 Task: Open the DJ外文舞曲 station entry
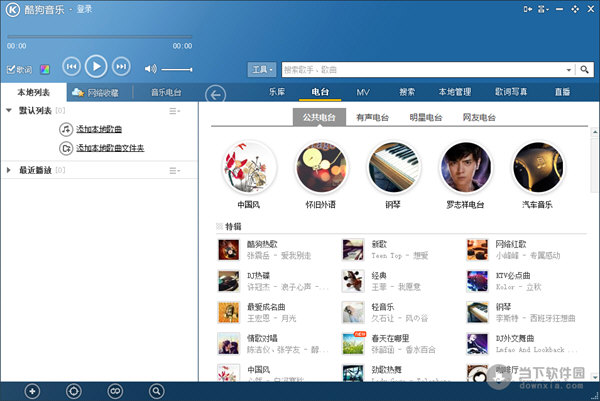[523, 344]
